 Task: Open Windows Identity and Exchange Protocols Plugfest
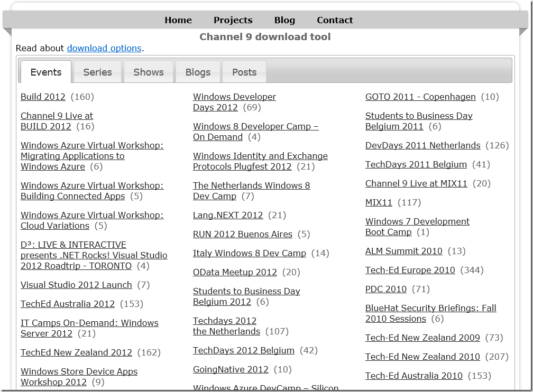tap(260, 161)
